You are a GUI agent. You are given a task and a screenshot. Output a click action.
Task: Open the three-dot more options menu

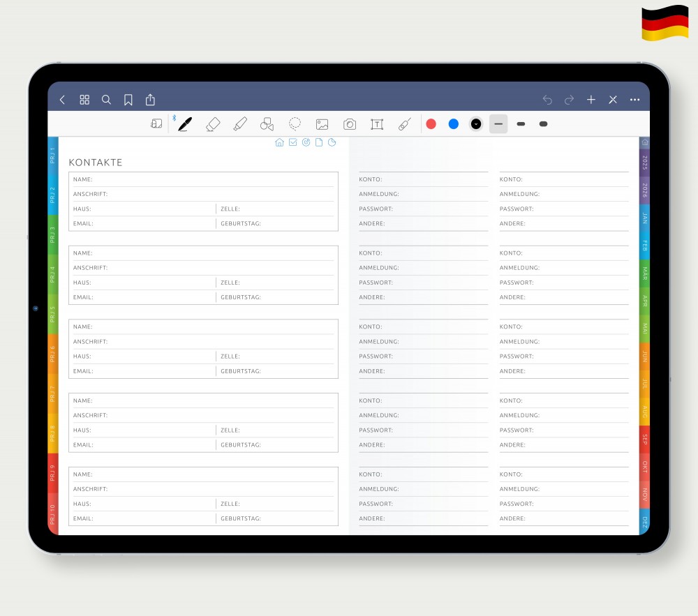[634, 100]
